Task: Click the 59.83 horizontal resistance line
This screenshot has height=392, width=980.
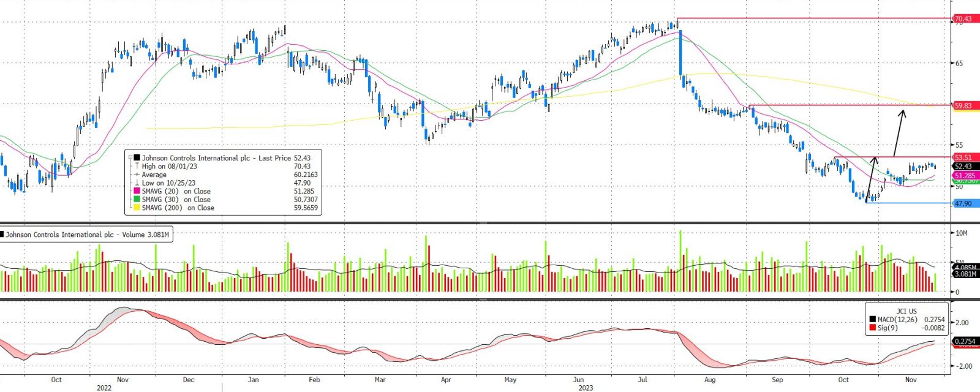Action: [851, 105]
